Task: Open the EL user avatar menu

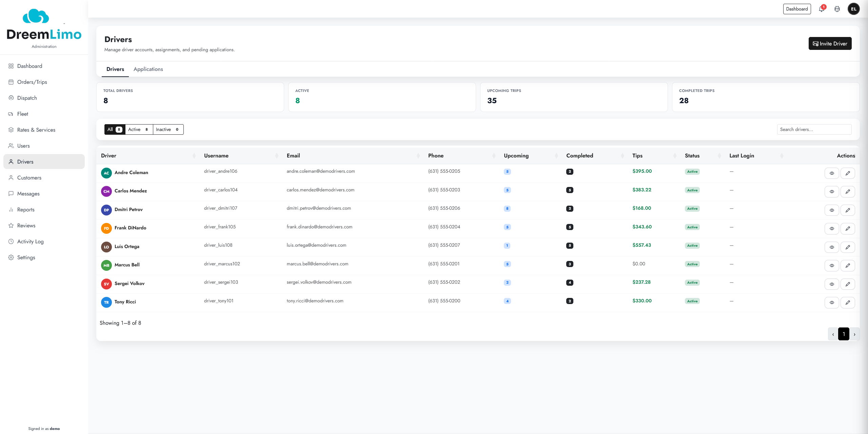Action: 853,9
